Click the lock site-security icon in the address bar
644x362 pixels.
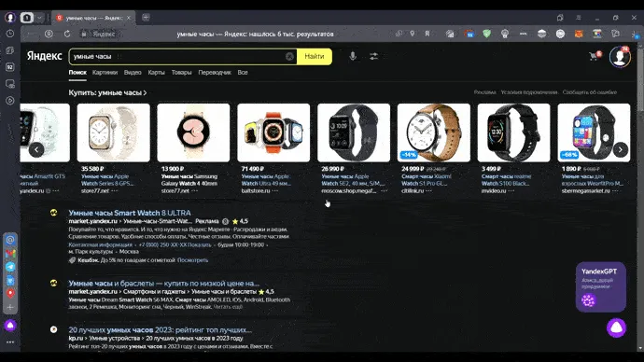84,35
